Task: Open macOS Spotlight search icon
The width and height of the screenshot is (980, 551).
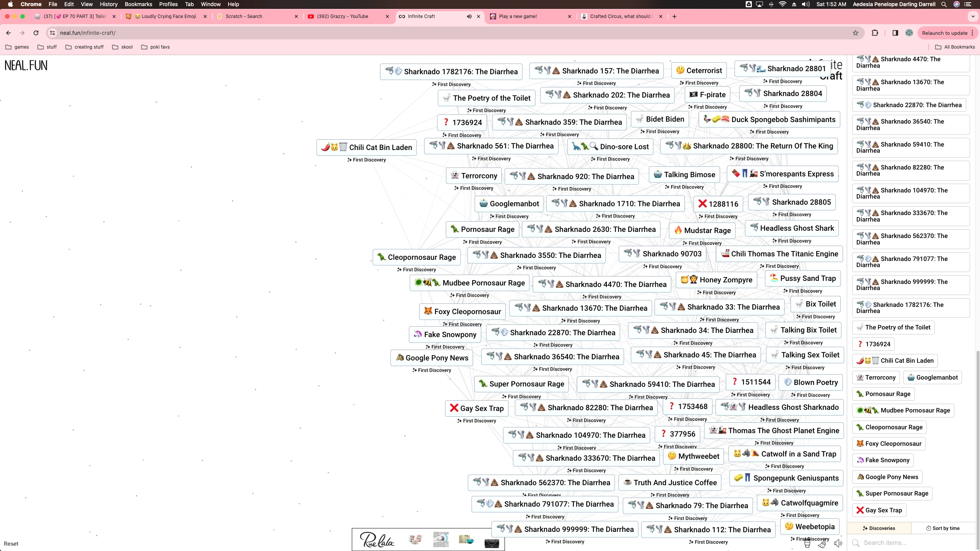Action: 944,4
